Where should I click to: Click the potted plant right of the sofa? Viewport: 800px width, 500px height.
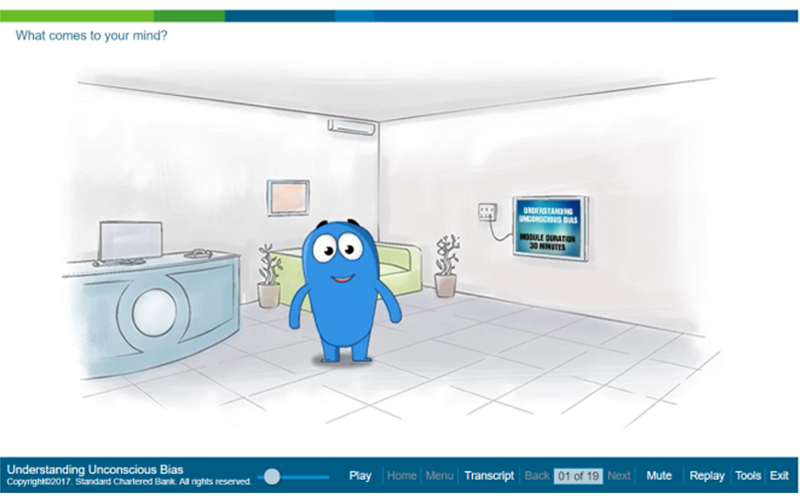point(446,265)
